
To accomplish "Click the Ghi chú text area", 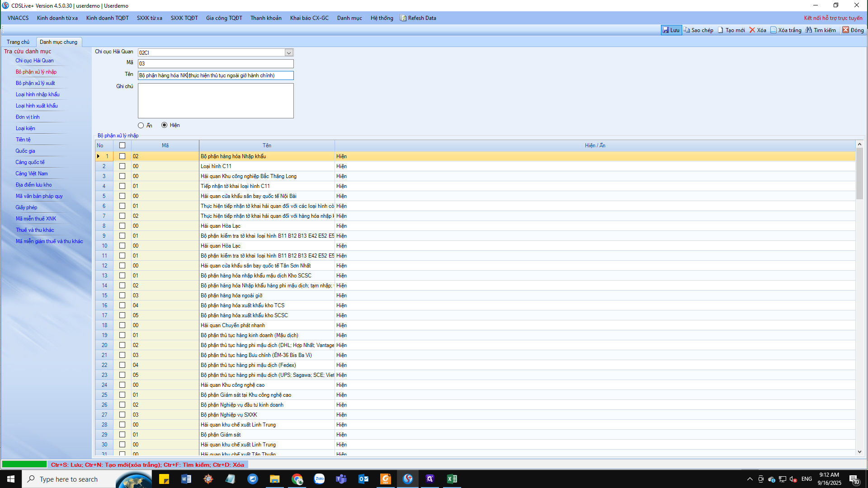I will [x=216, y=101].
